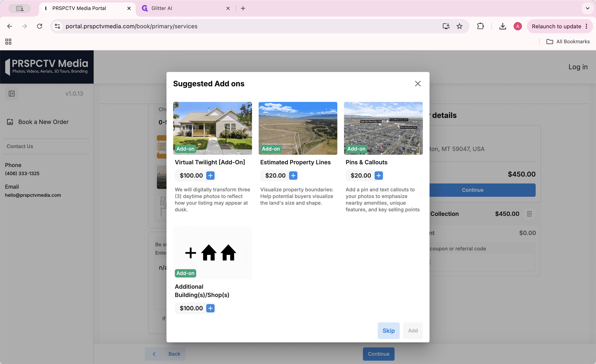Click Virtual Twilight [Add-On] title
The image size is (596, 364).
pos(210,162)
